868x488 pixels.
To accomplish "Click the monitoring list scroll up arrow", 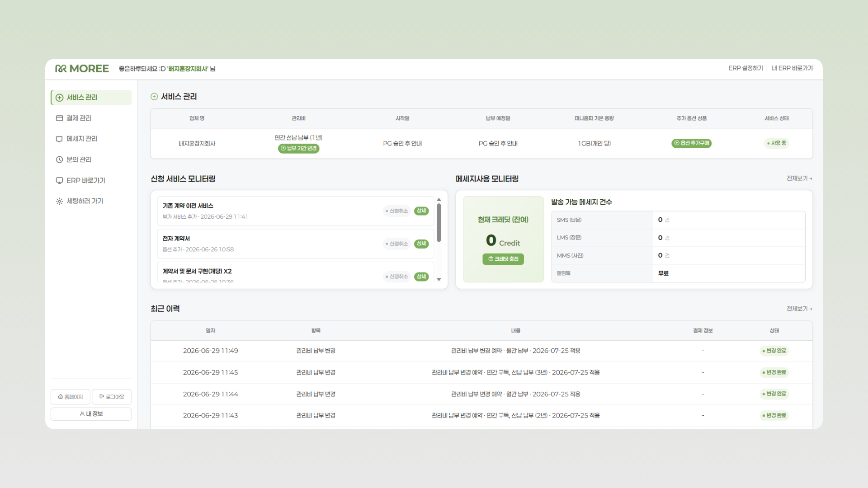I will [x=439, y=200].
